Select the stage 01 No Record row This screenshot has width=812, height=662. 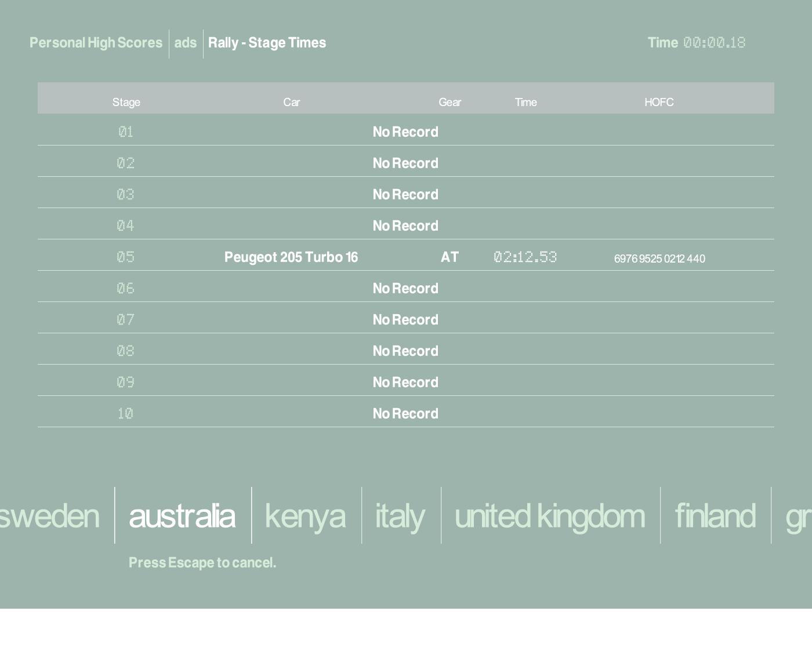click(405, 132)
